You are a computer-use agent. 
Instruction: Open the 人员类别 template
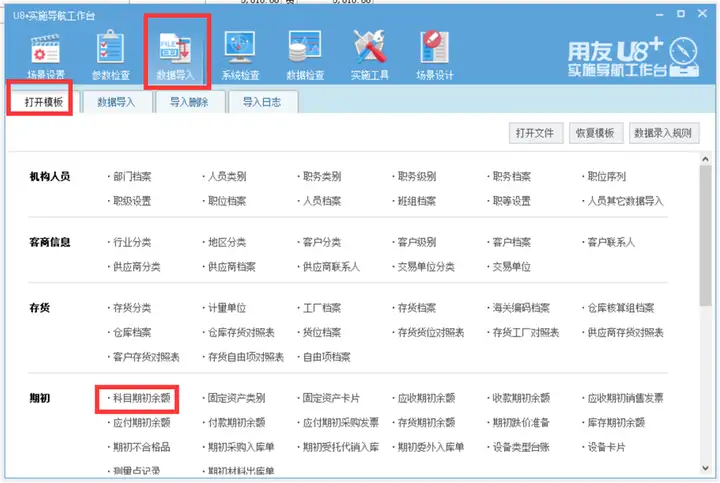pos(227,176)
